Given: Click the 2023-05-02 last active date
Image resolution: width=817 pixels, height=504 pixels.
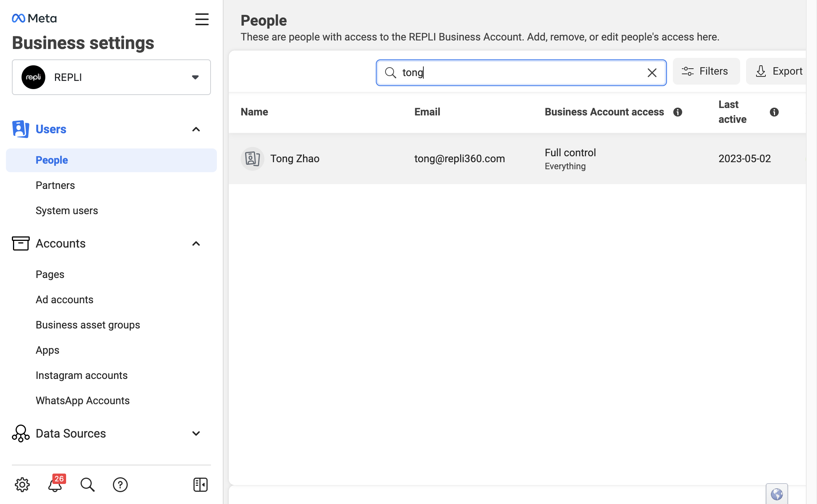Looking at the screenshot, I should tap(745, 159).
